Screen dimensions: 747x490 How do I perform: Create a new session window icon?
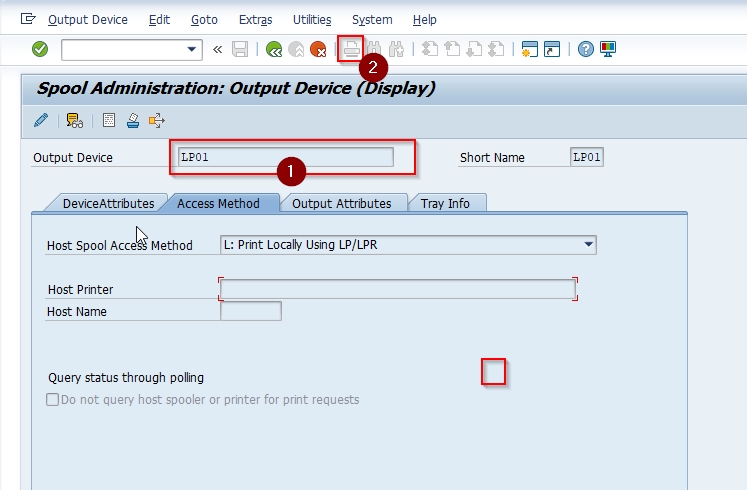[x=529, y=49]
